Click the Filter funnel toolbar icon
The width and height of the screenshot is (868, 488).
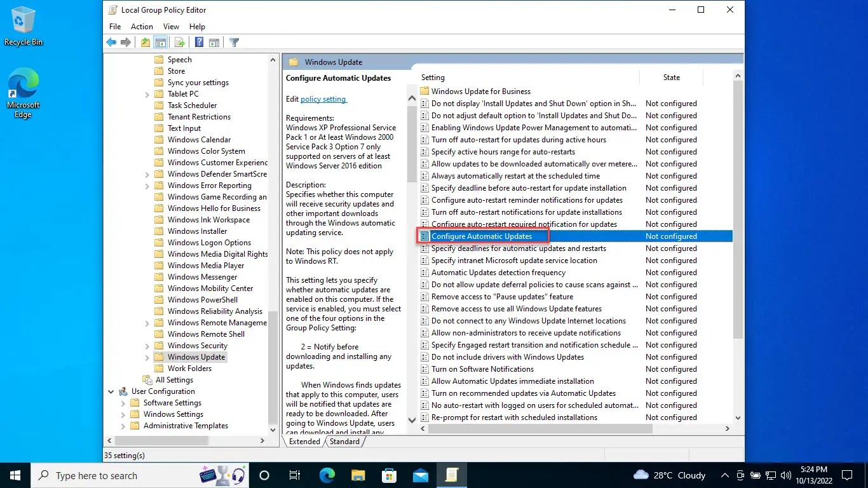coord(234,43)
